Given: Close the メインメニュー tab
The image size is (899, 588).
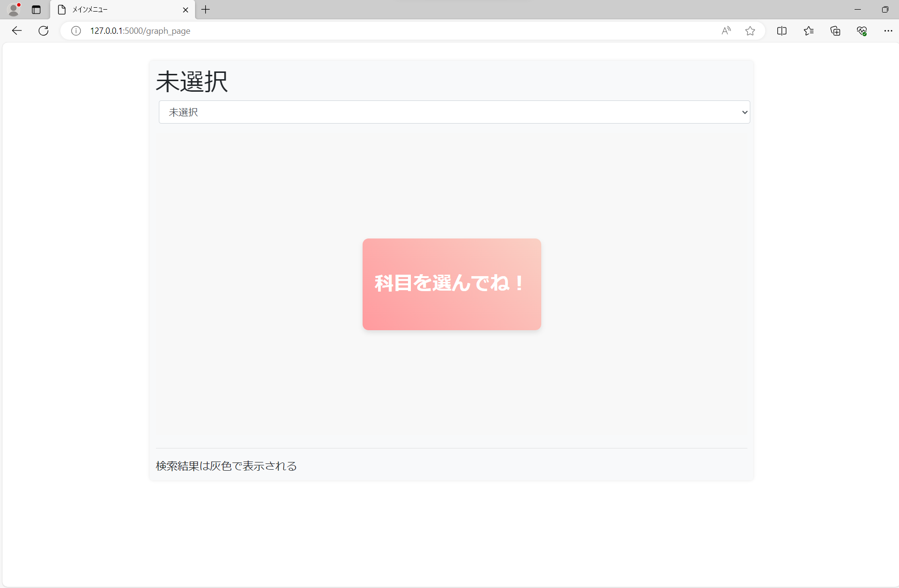Looking at the screenshot, I should pos(185,10).
